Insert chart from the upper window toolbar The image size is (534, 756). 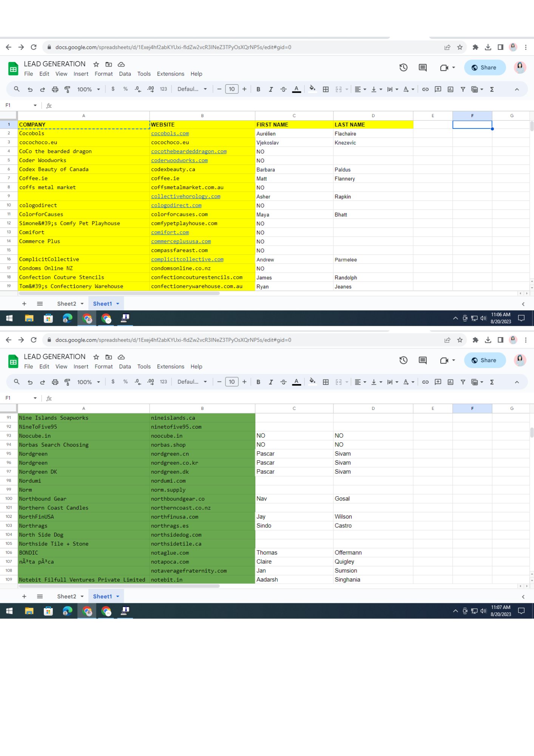tap(451, 90)
